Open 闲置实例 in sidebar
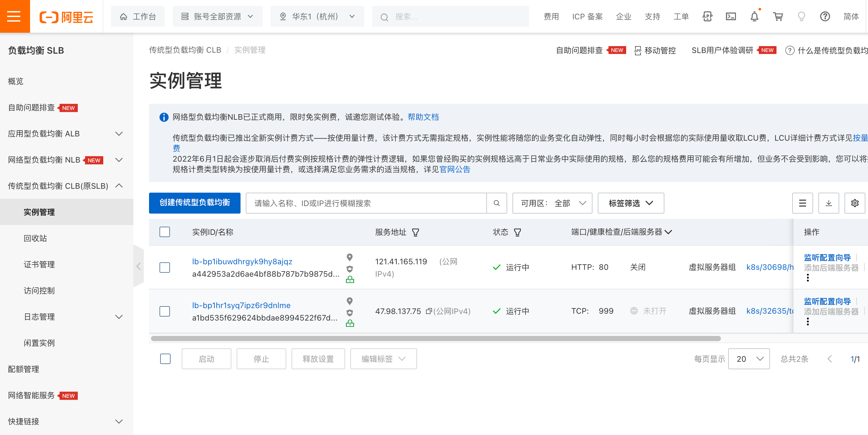868x435 pixels. click(x=39, y=343)
